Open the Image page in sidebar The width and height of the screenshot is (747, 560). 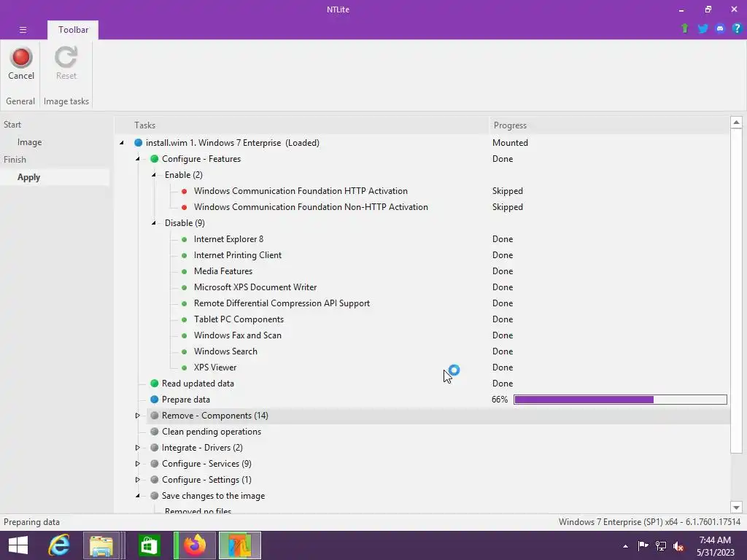click(x=29, y=142)
